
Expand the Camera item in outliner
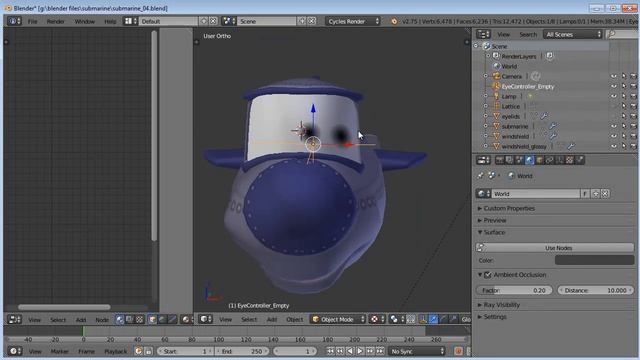tap(485, 76)
